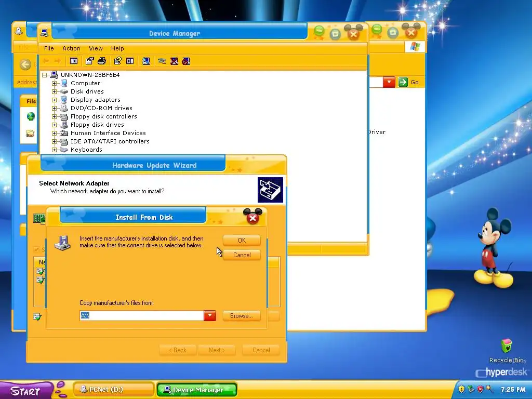The height and width of the screenshot is (399, 532).
Task: Click the Start button
Action: [26, 391]
